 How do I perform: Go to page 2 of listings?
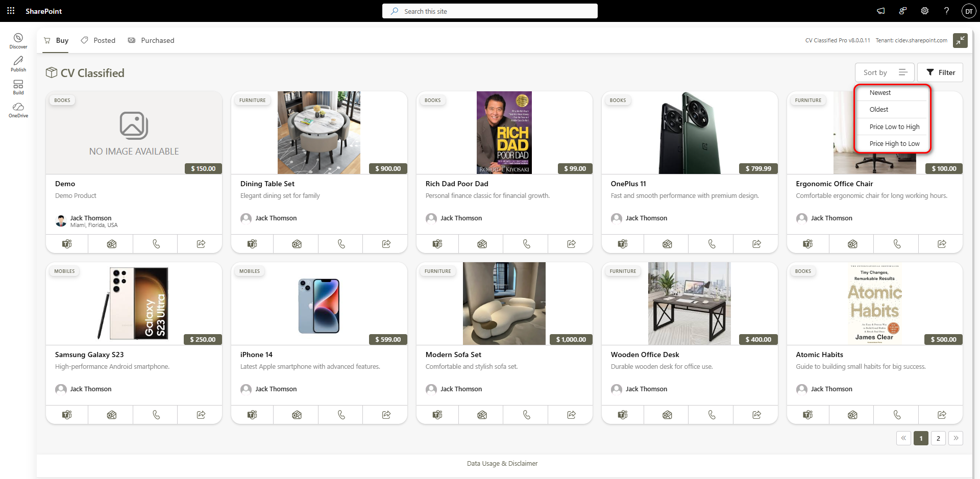click(938, 438)
